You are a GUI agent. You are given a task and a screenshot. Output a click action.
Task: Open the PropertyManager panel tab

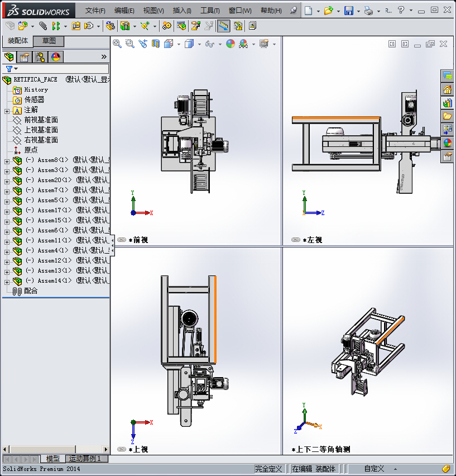click(x=24, y=57)
